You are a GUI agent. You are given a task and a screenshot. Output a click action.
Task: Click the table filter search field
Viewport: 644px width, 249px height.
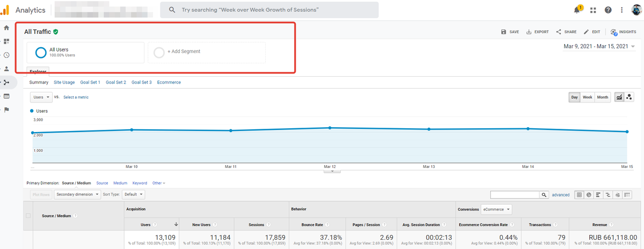(515, 195)
